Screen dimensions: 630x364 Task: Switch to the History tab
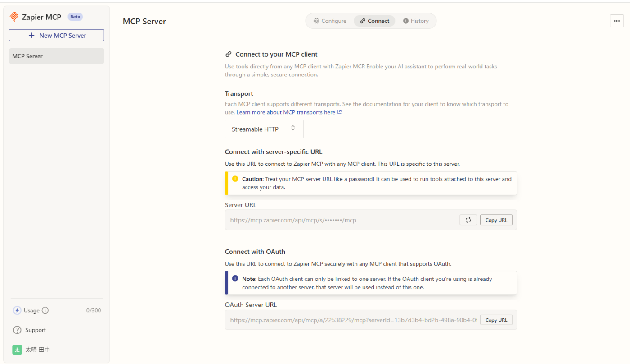click(x=416, y=21)
